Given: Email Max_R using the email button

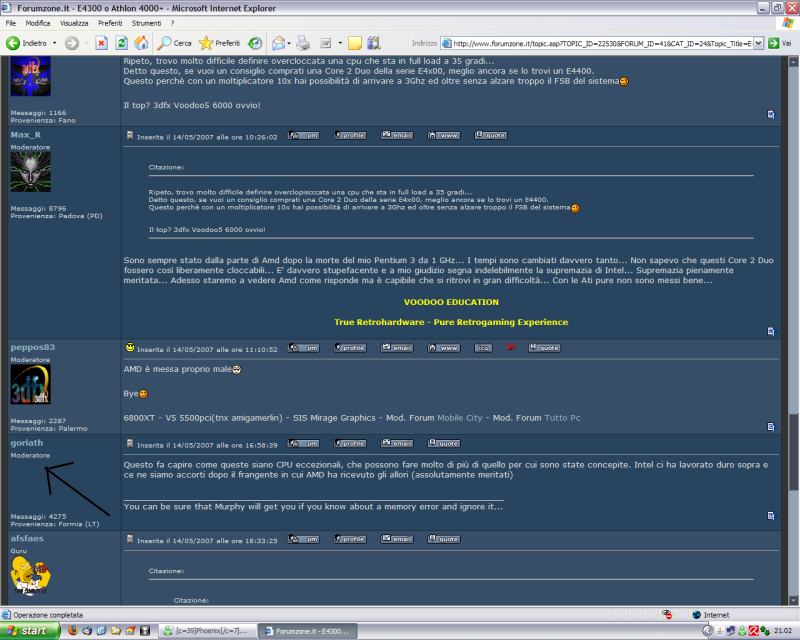Looking at the screenshot, I should (397, 135).
